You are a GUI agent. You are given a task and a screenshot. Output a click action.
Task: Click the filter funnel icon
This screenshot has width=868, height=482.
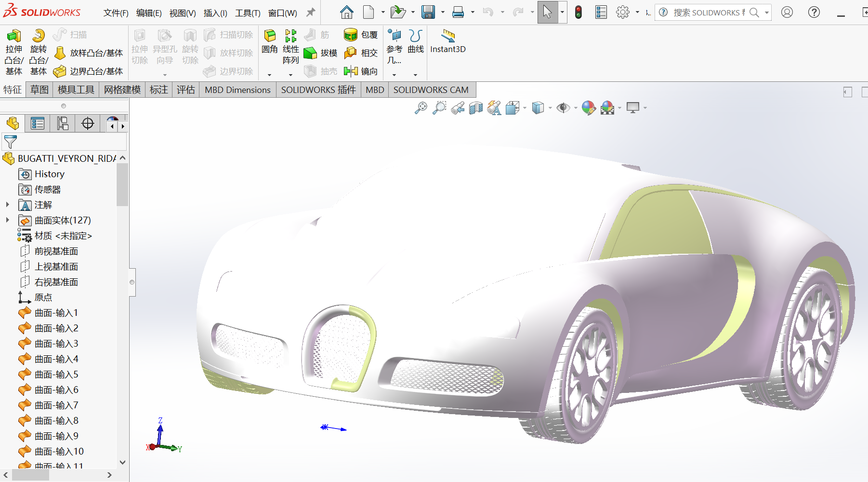[x=10, y=142]
